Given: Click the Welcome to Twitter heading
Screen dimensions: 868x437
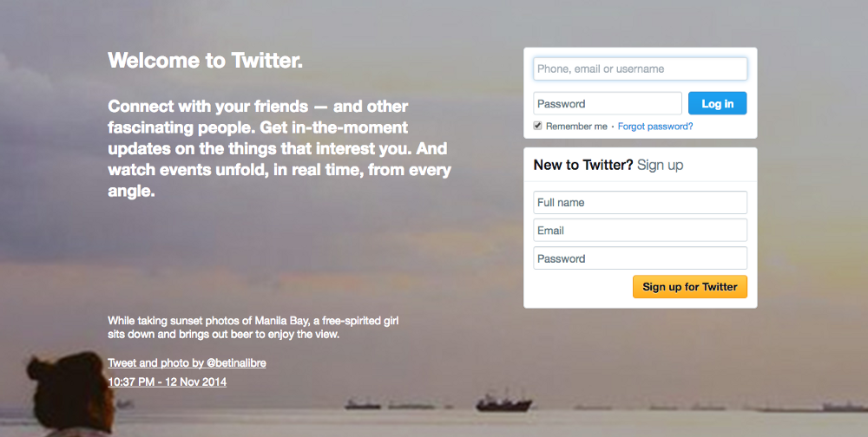Looking at the screenshot, I should (206, 61).
